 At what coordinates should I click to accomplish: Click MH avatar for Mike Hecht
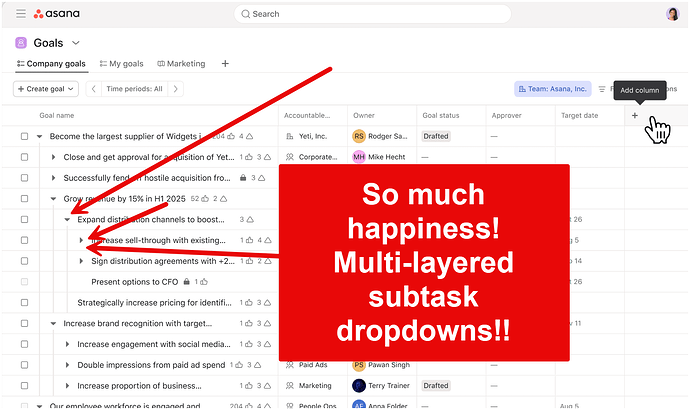pos(359,157)
